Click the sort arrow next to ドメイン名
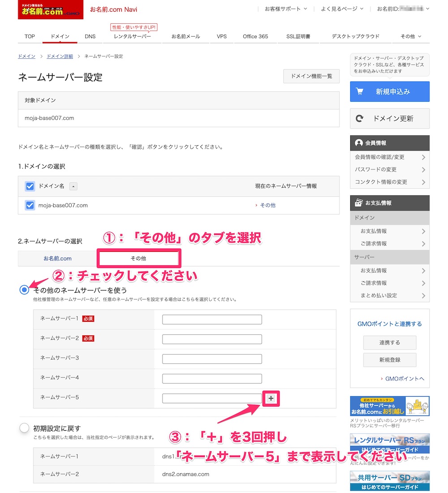This screenshot has width=448, height=493. pyautogui.click(x=73, y=186)
